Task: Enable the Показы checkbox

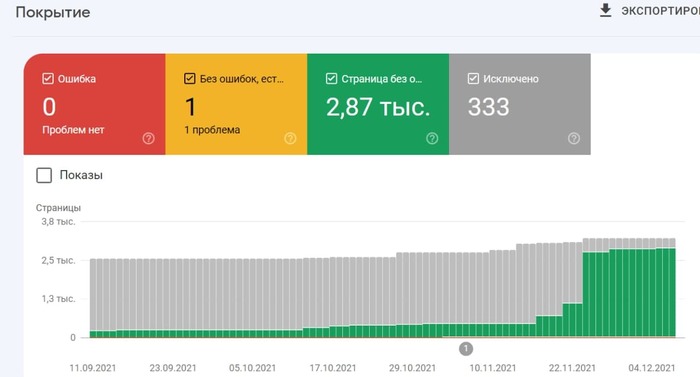Action: point(44,175)
